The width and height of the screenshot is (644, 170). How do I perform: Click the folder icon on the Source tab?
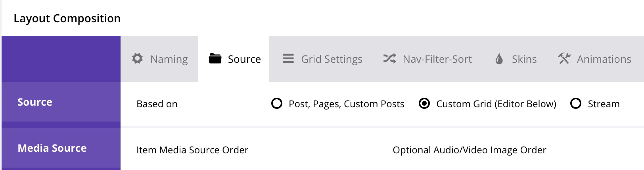[x=215, y=59]
